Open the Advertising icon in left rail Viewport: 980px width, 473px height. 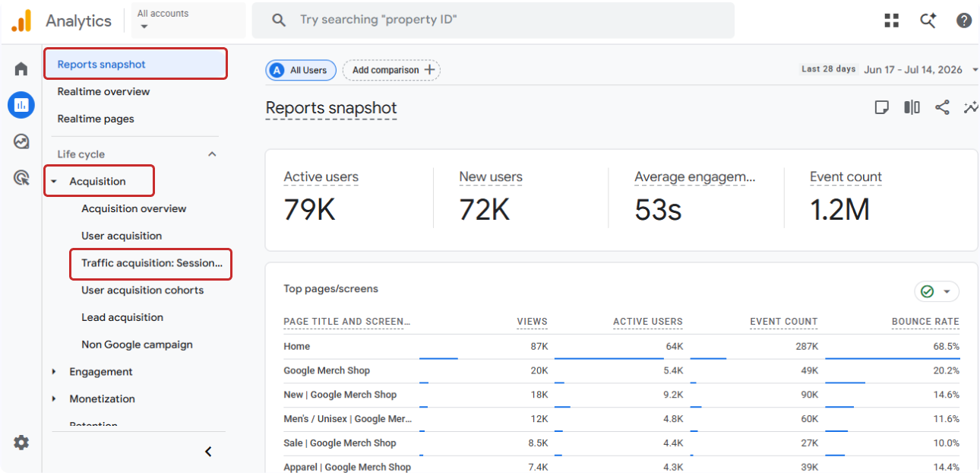click(x=21, y=178)
